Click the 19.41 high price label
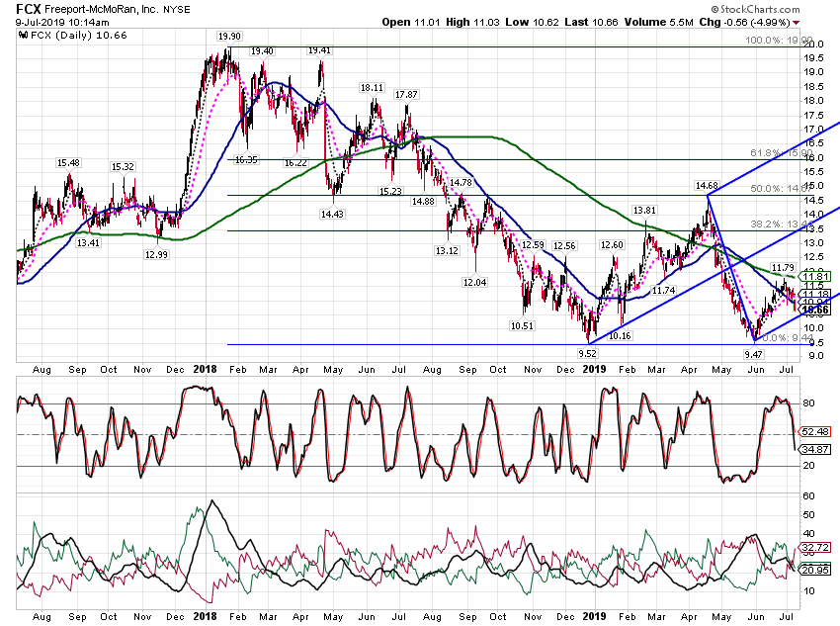 319,50
